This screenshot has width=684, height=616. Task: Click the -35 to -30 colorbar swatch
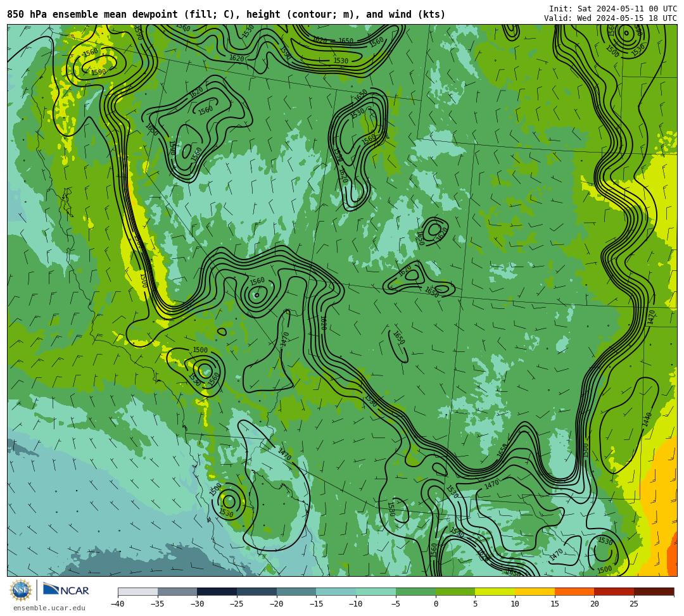pos(177,591)
